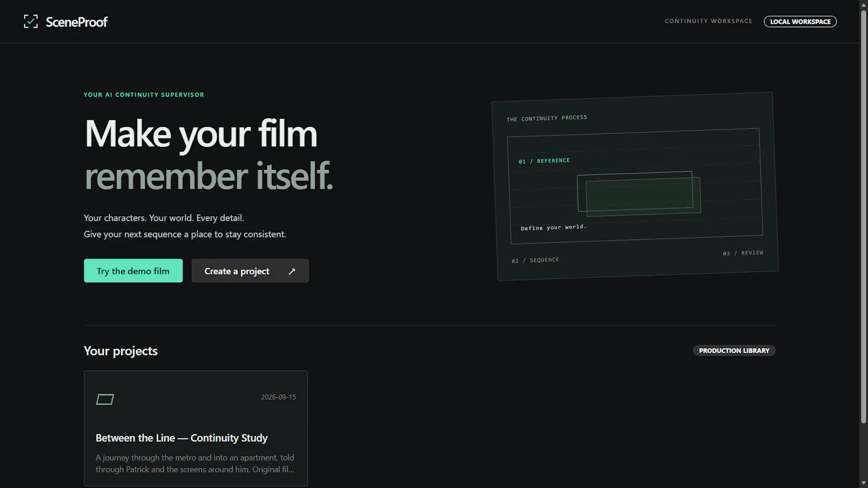Click the 02 / Sequence step label
Image resolution: width=868 pixels, height=488 pixels.
[x=535, y=260]
